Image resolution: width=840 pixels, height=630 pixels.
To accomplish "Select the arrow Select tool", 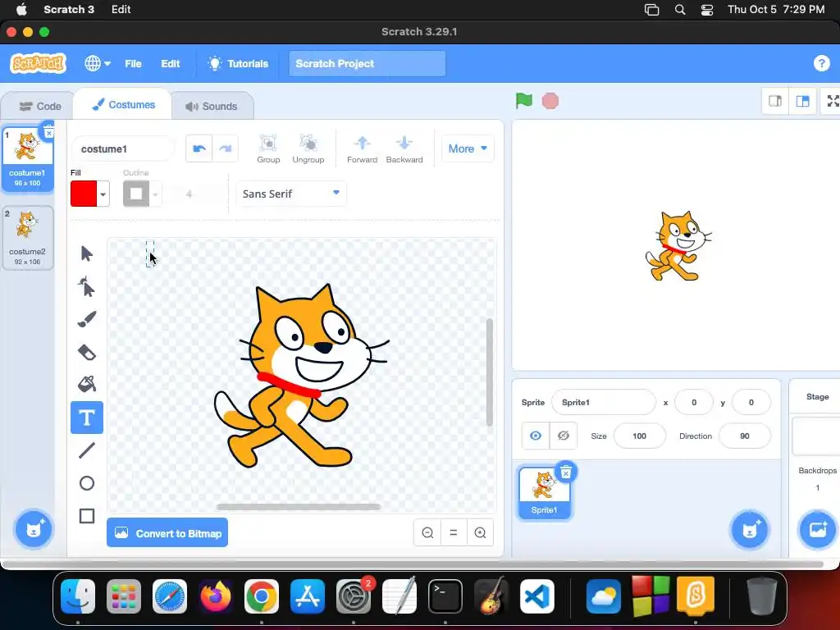I will 87,253.
